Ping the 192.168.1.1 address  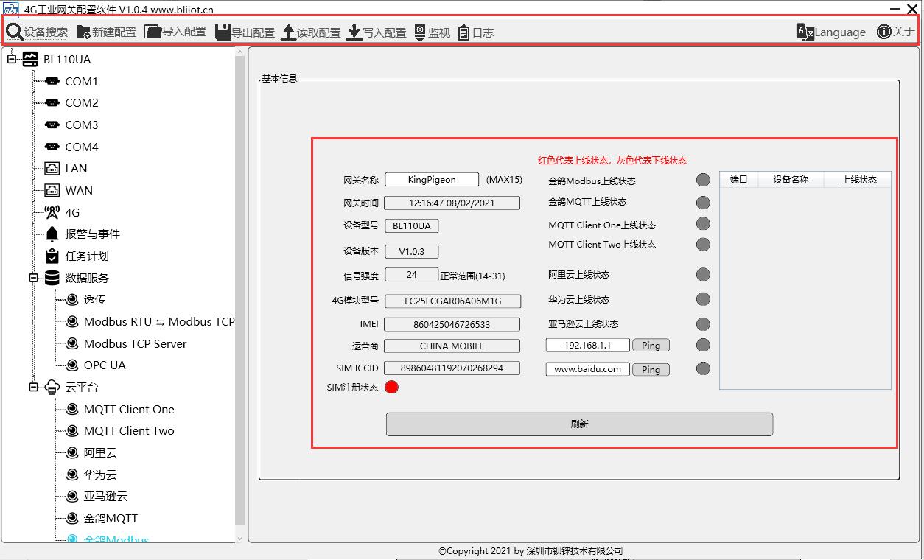[651, 346]
